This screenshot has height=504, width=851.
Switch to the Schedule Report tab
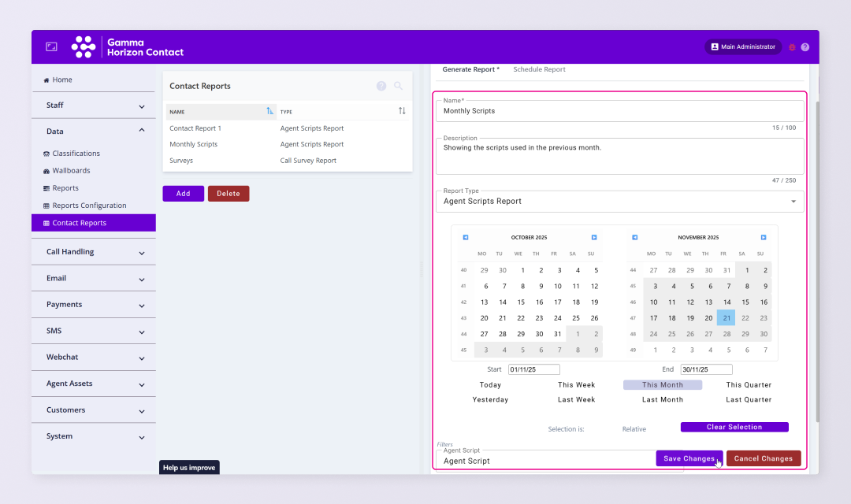539,69
